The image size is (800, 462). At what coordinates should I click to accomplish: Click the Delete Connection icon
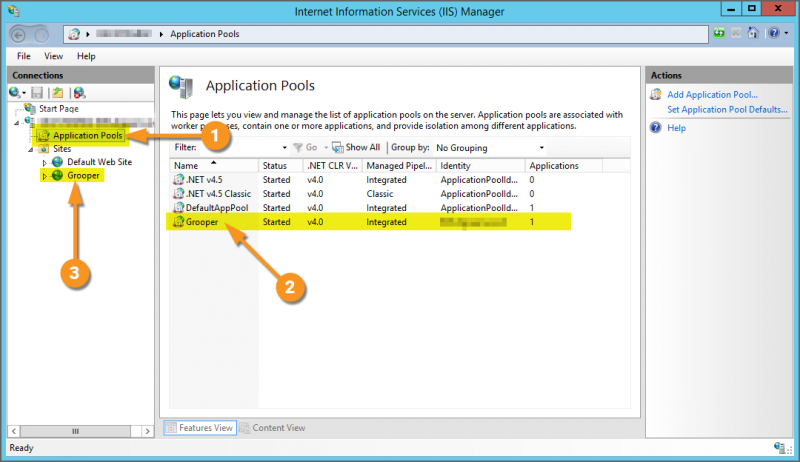pos(79,92)
